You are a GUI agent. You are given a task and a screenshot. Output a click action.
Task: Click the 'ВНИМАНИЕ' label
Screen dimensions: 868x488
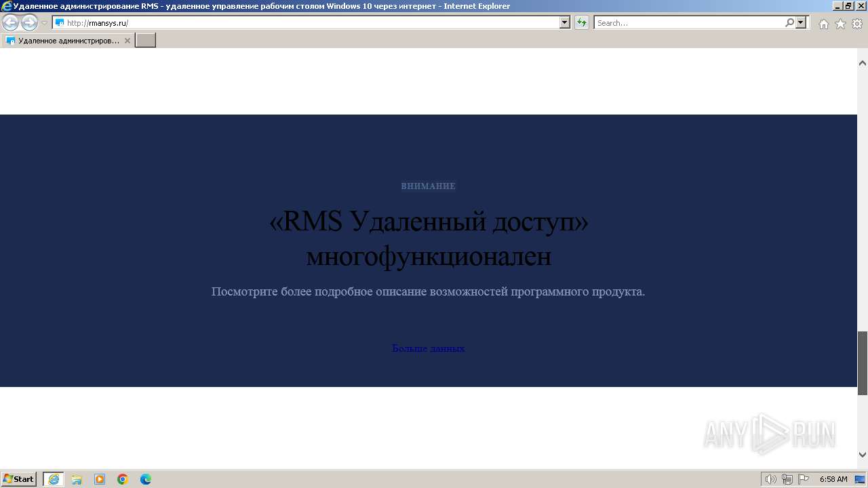point(428,186)
